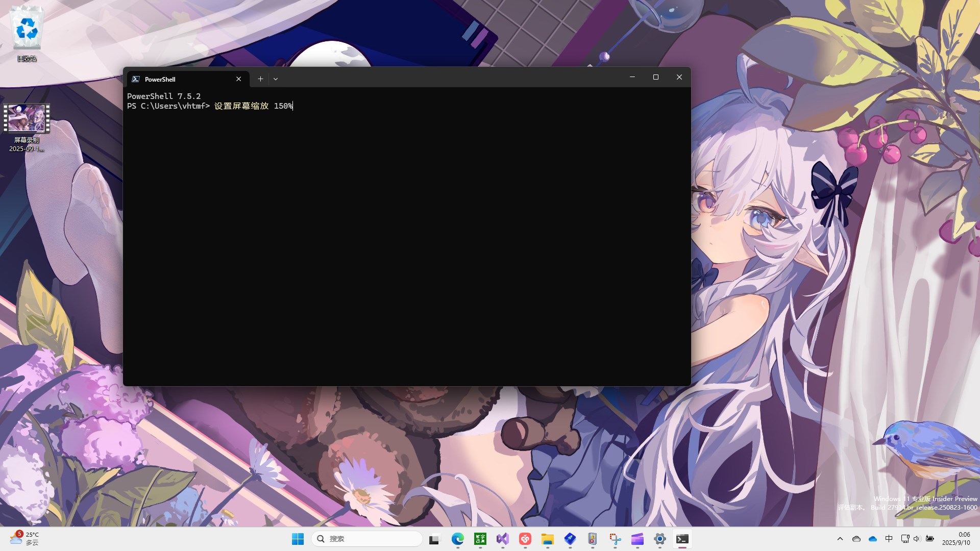Open a new terminal tab with plus button

(260, 79)
